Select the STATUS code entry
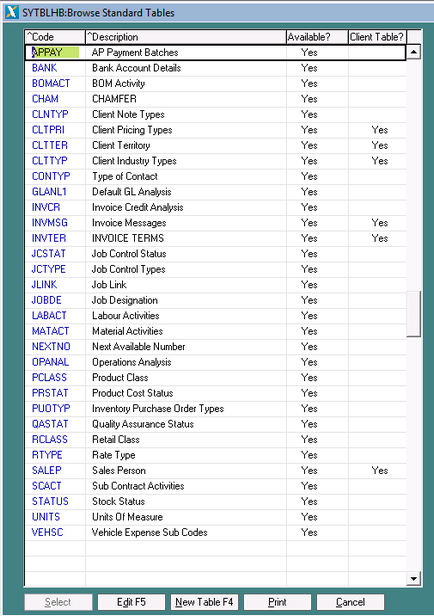Viewport: 434px width, 616px height. pos(50,501)
